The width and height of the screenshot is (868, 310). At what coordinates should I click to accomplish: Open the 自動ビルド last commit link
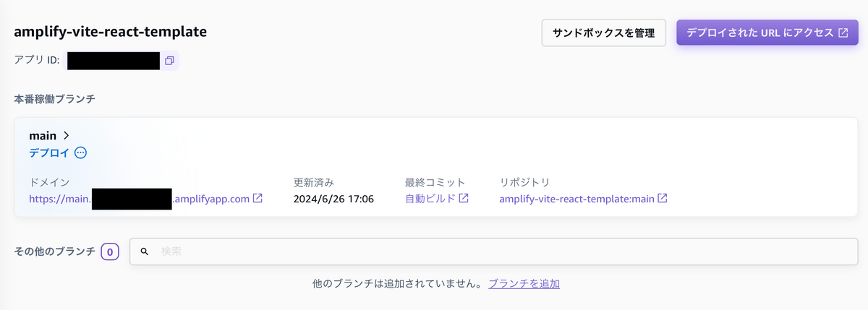[430, 198]
